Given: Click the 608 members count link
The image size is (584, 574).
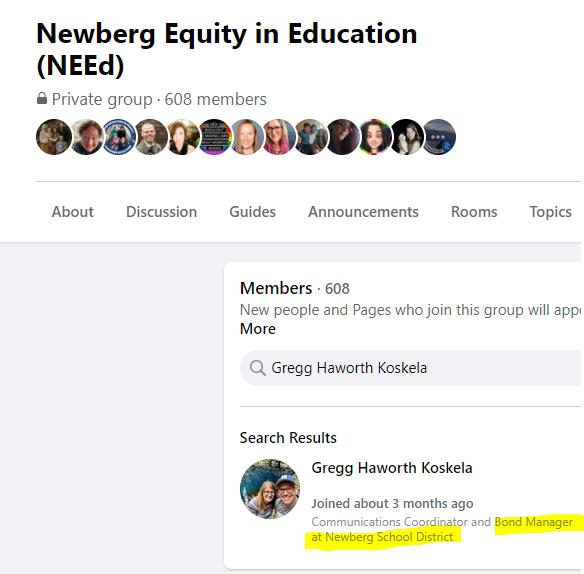Looking at the screenshot, I should (215, 99).
